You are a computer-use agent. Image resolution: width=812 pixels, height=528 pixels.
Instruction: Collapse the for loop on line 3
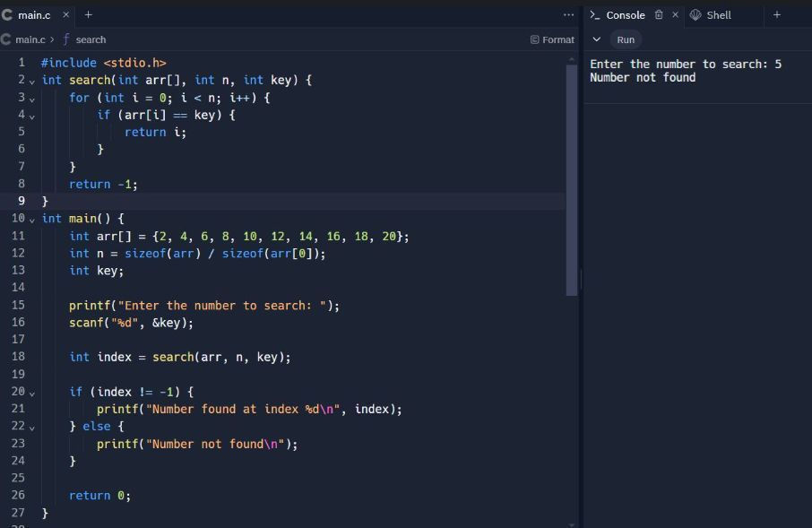point(32,99)
